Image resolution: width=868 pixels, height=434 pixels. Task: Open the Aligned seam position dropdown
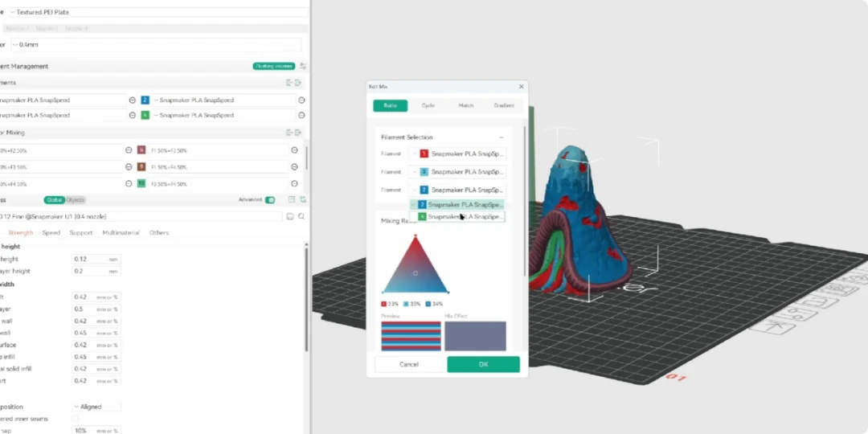[x=96, y=407]
